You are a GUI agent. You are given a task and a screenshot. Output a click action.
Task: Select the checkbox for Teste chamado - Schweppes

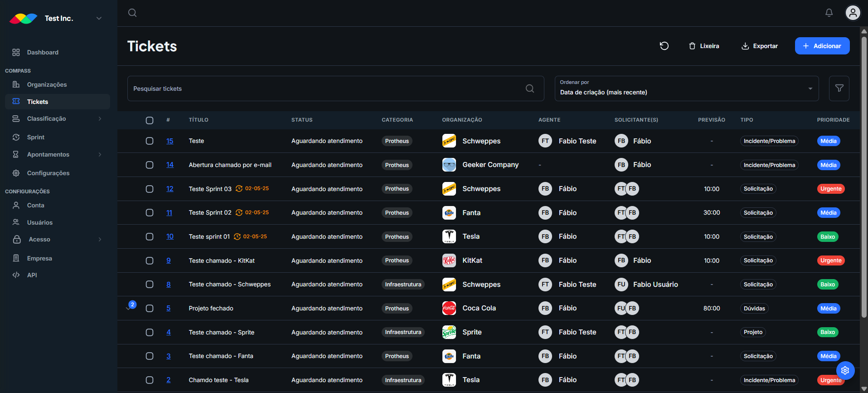tap(150, 285)
